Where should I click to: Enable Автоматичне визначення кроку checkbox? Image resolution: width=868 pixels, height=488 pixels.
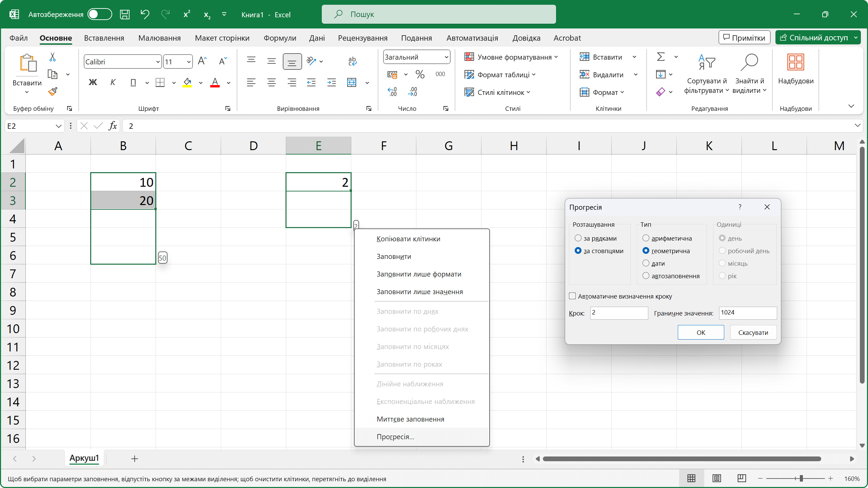(x=573, y=296)
